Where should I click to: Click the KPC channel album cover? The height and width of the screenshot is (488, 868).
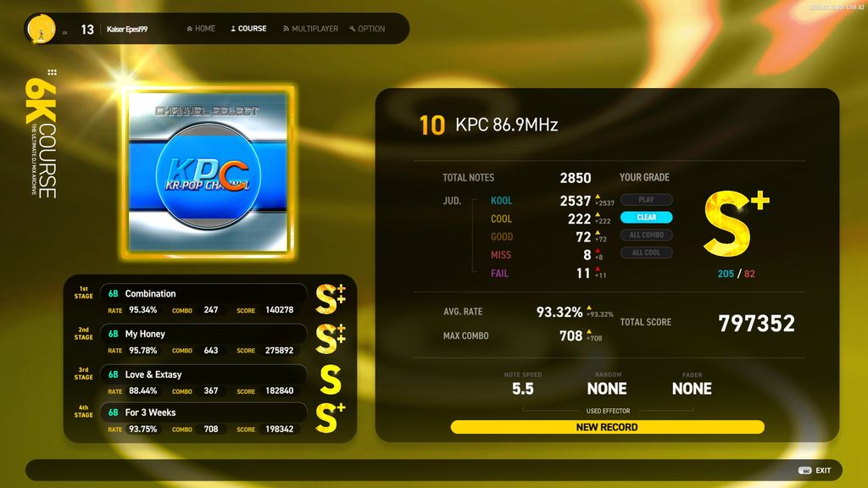click(x=209, y=172)
